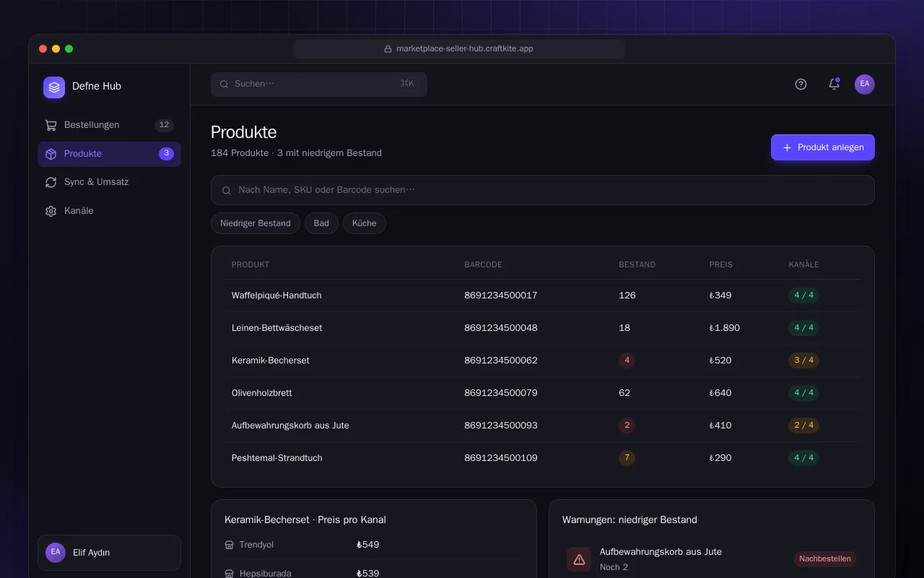Click the Hepsiburada channel row
Image resolution: width=924 pixels, height=578 pixels.
coord(374,574)
